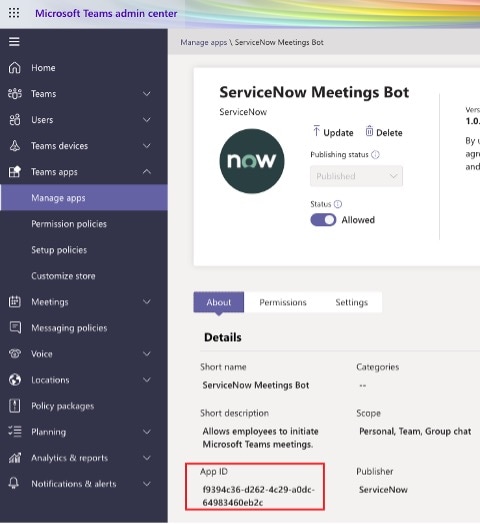480x524 pixels.
Task: Expand the Planning chevron
Action: point(146,432)
